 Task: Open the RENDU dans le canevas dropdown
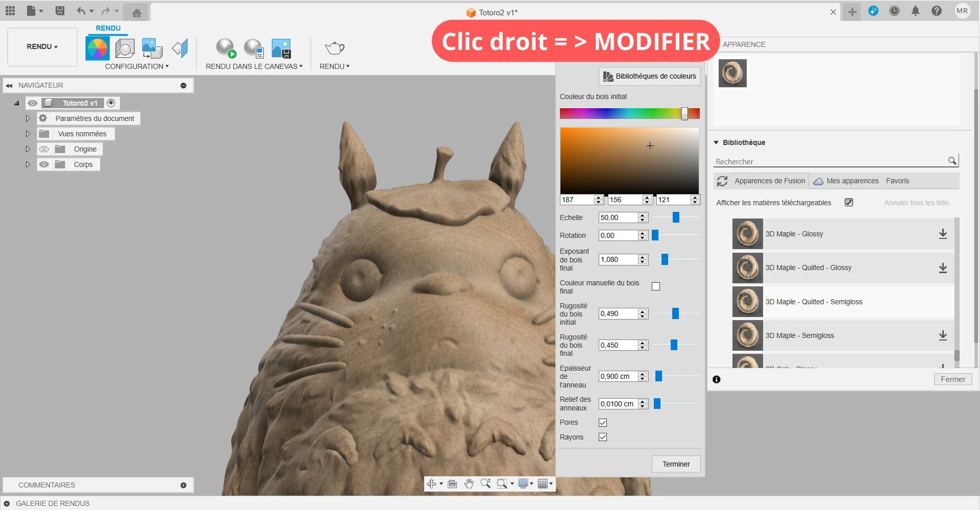pos(301,66)
